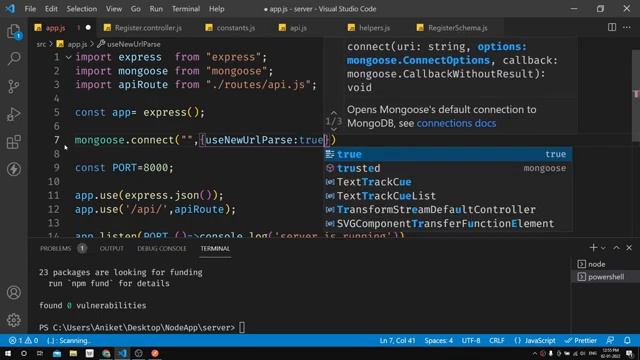Open the Source Control view
The image size is (640, 360).
coord(14,86)
